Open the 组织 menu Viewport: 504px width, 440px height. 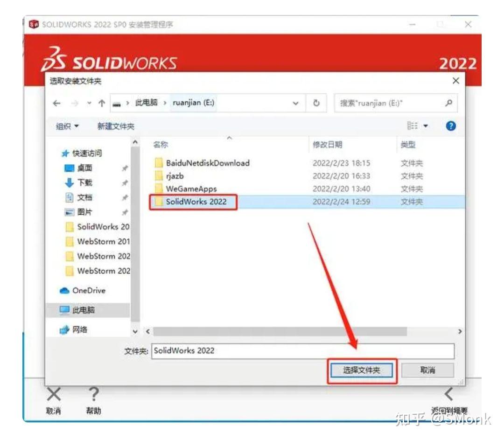point(67,126)
